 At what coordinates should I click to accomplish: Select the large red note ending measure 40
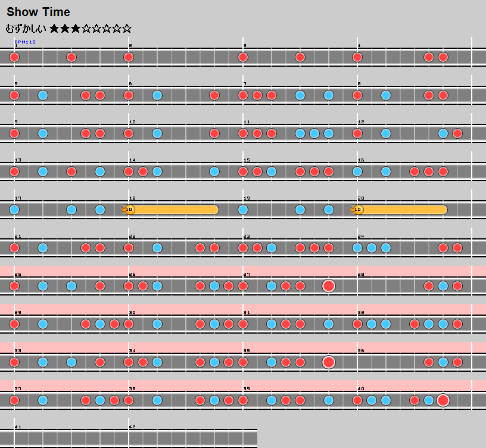[x=443, y=400]
